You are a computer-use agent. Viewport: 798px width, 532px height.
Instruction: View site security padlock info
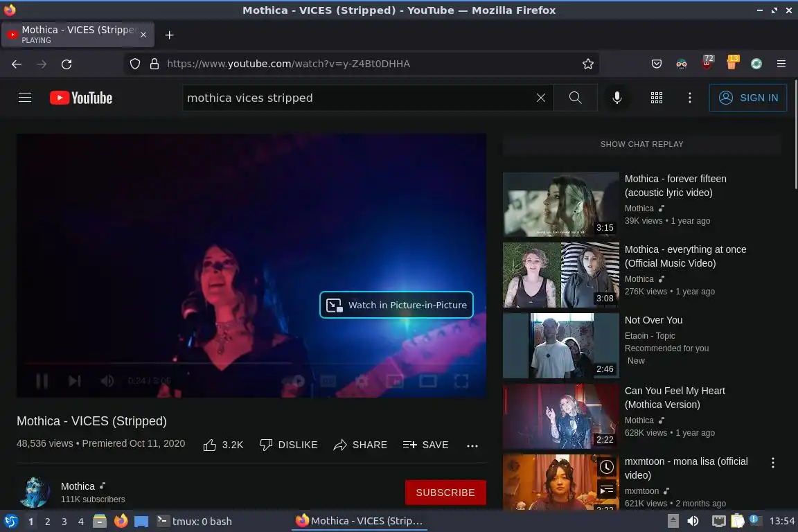pos(154,64)
